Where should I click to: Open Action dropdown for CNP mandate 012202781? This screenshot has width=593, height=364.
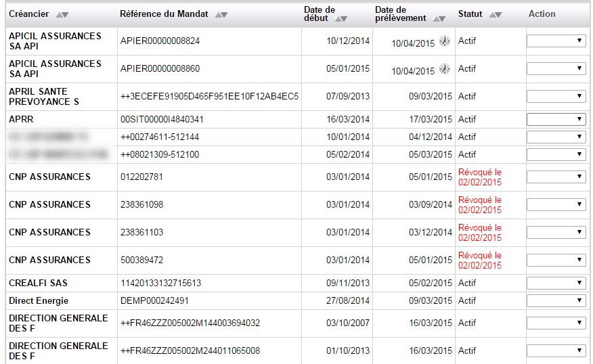[x=556, y=177]
